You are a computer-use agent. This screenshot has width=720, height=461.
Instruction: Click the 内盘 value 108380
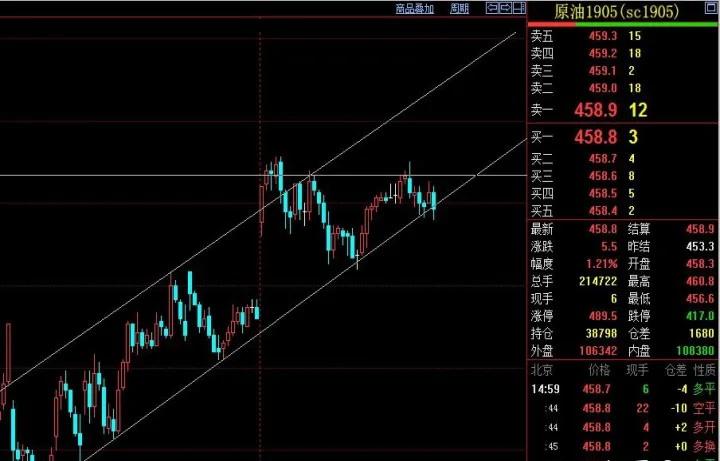(x=695, y=351)
